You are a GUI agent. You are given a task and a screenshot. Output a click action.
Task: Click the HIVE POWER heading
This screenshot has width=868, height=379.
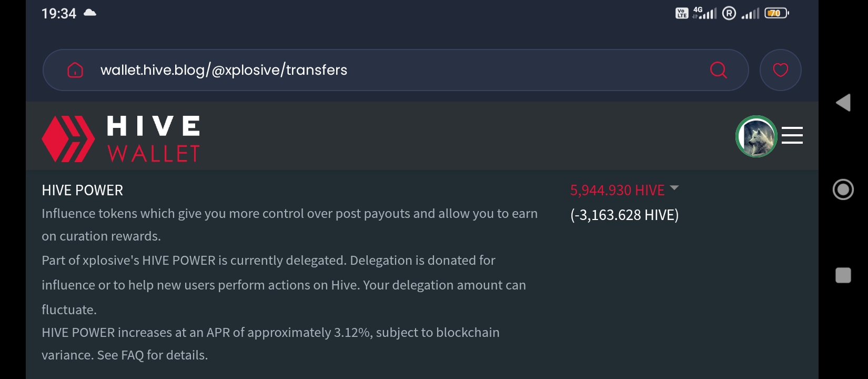click(83, 190)
